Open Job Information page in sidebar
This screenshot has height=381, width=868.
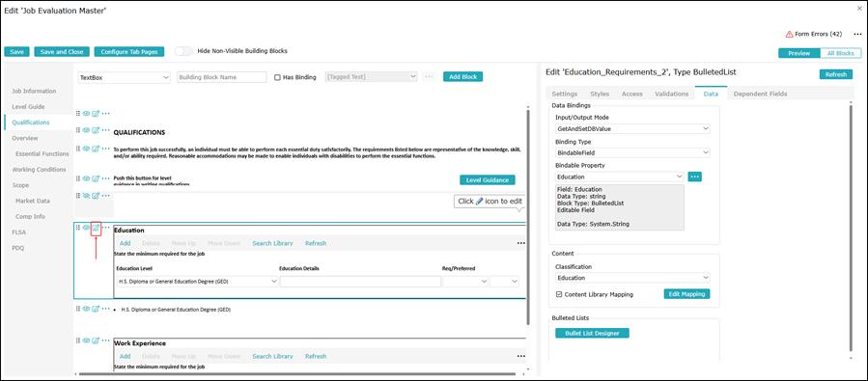[34, 91]
